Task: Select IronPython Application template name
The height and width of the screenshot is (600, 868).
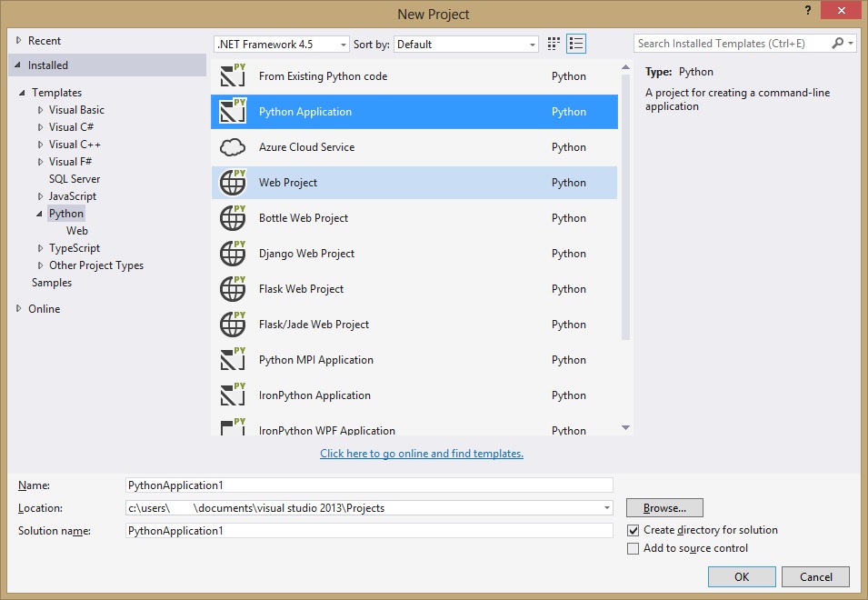Action: tap(314, 395)
